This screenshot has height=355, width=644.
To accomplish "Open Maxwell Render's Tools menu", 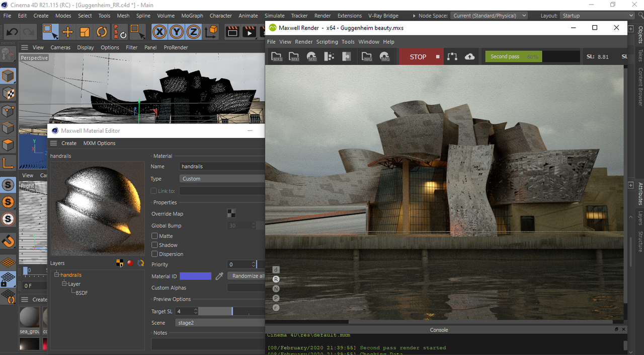I will pos(348,42).
